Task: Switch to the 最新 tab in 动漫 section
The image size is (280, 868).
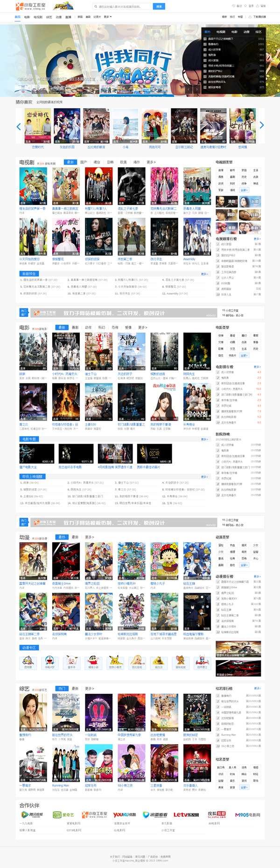Action: click(x=75, y=537)
